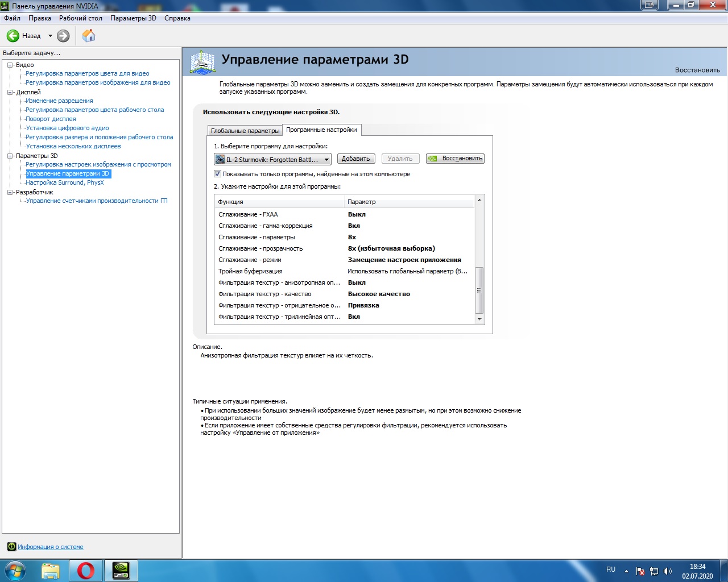This screenshot has height=582, width=728.
Task: Click the green Назад back arrow
Action: click(x=13, y=36)
